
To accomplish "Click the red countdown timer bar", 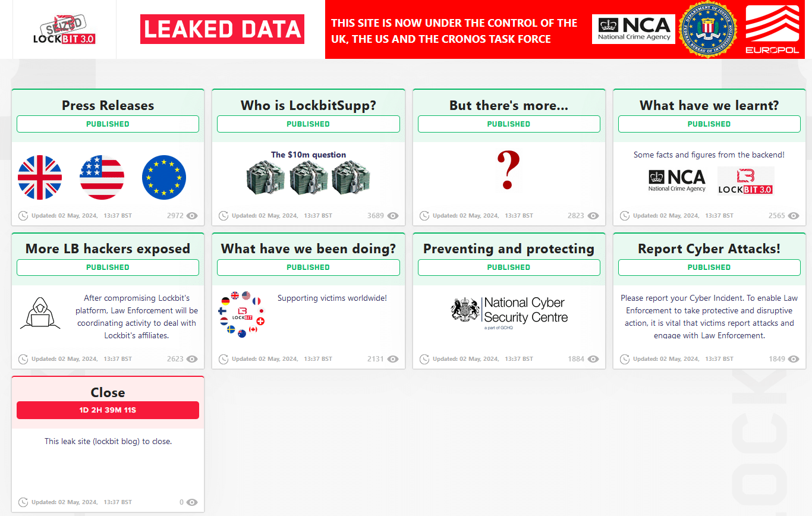I will (108, 410).
